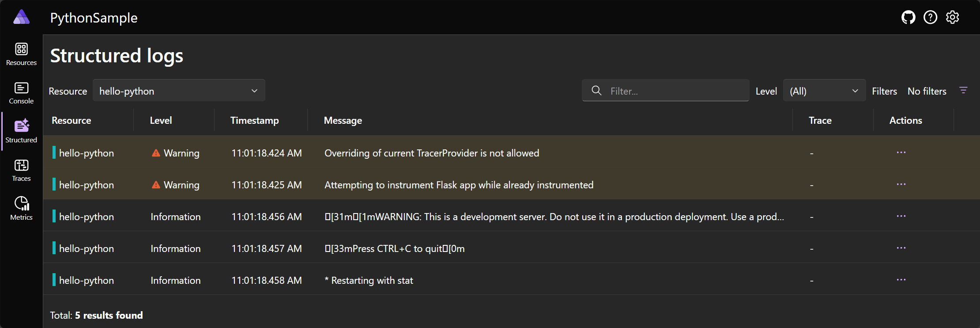Open actions menu for TracerProvider warning row
Screen dimensions: 980x328
[901, 153]
